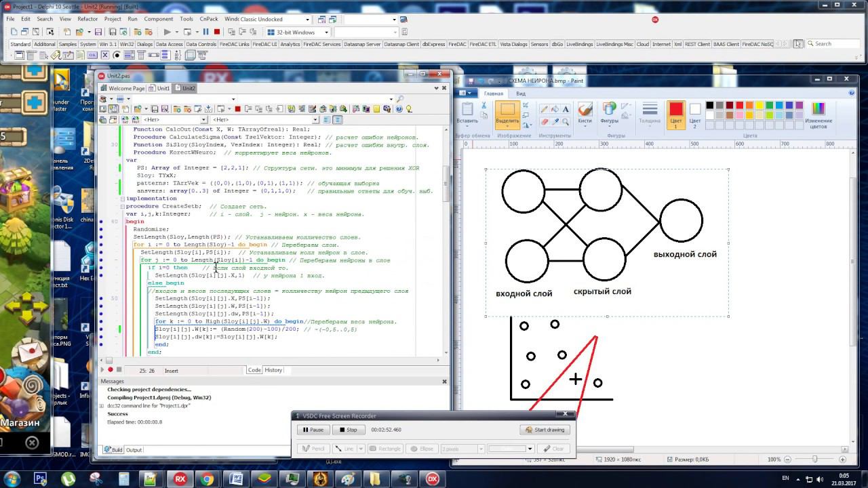Open Google Chrome from the taskbar
868x488 pixels.
[x=208, y=479]
